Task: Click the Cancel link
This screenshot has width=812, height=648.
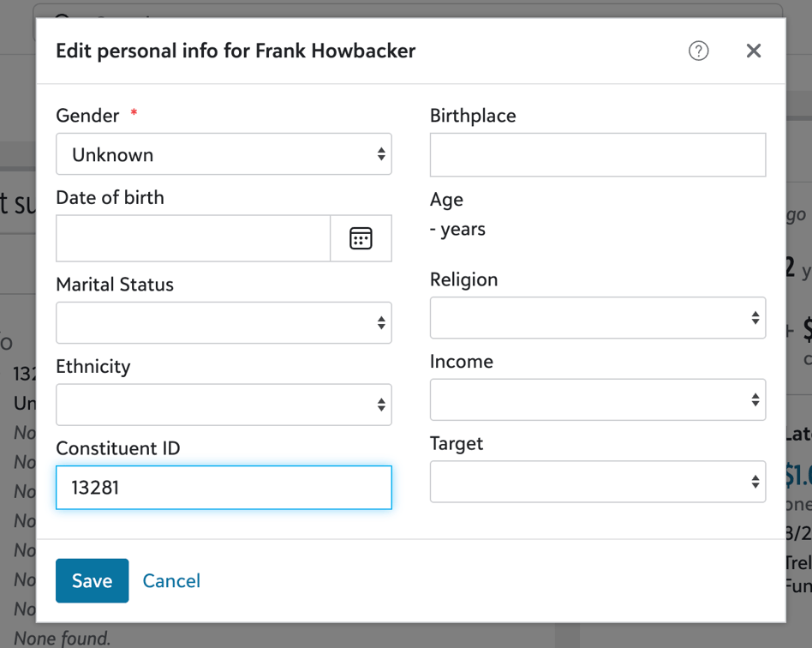Action: pos(171,580)
